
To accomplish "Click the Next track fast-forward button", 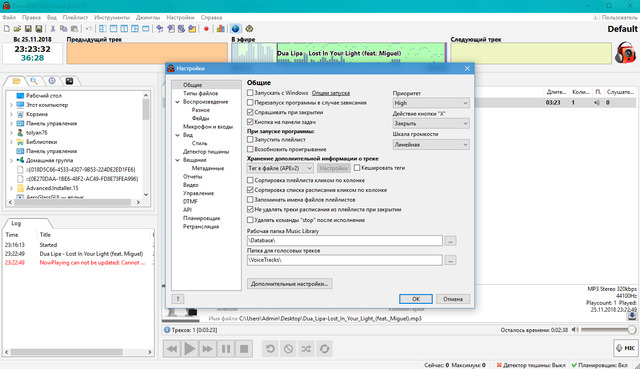I will 208,349.
